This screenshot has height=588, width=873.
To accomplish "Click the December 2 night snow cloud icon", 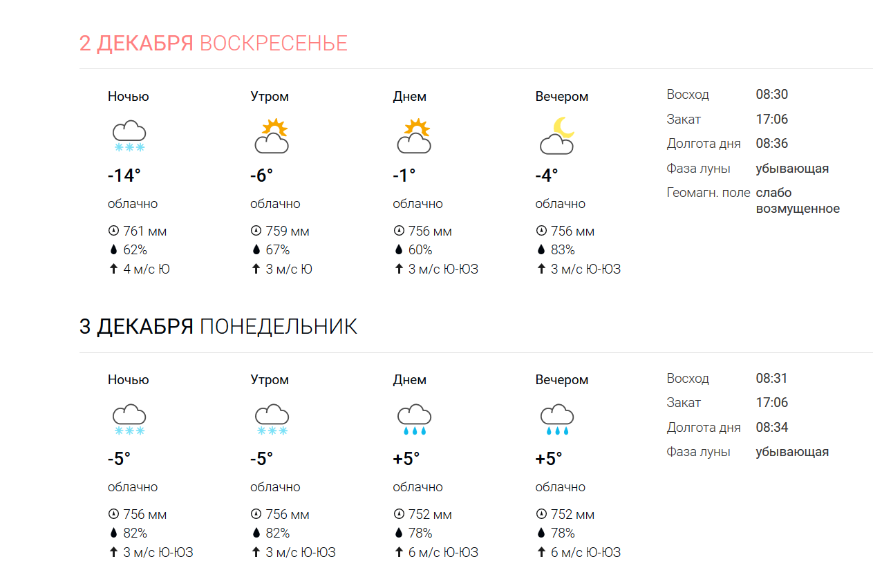I will (129, 136).
